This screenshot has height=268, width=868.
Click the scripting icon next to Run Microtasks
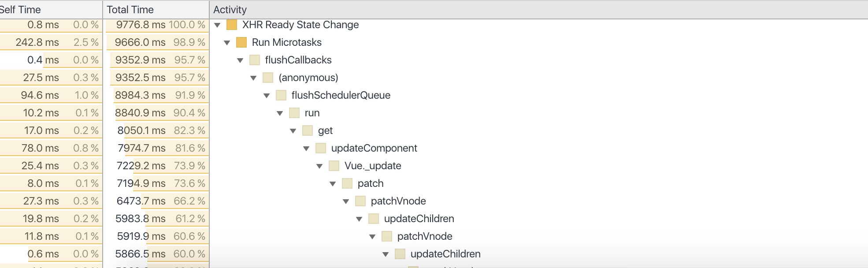coord(241,42)
